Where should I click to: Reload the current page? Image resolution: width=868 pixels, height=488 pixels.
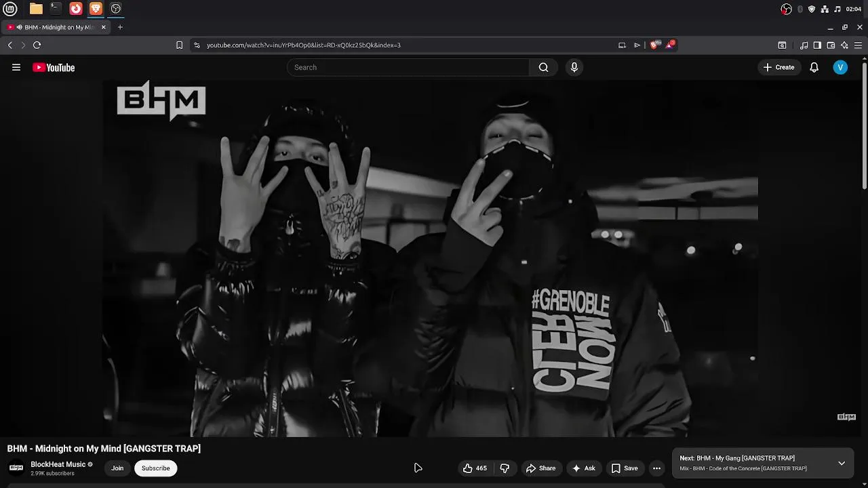(37, 45)
